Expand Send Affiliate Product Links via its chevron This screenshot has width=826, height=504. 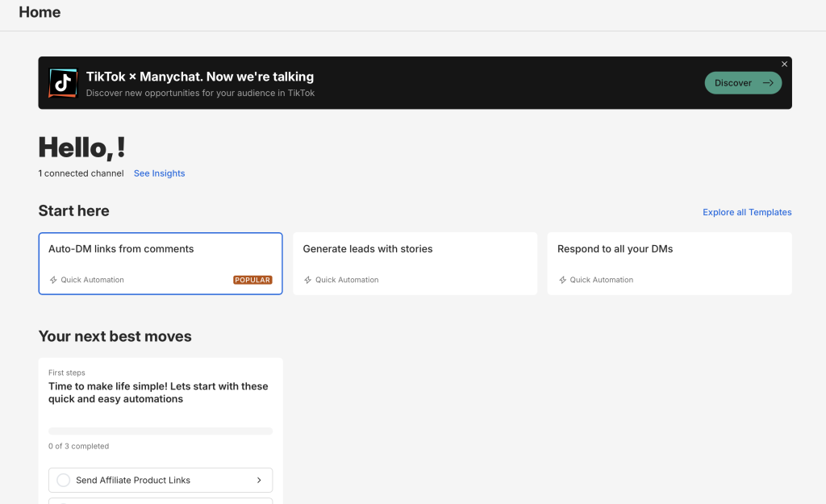[x=259, y=481]
